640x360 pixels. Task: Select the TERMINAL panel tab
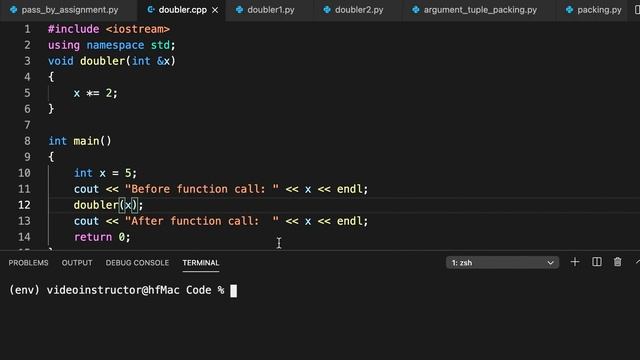pyautogui.click(x=201, y=263)
